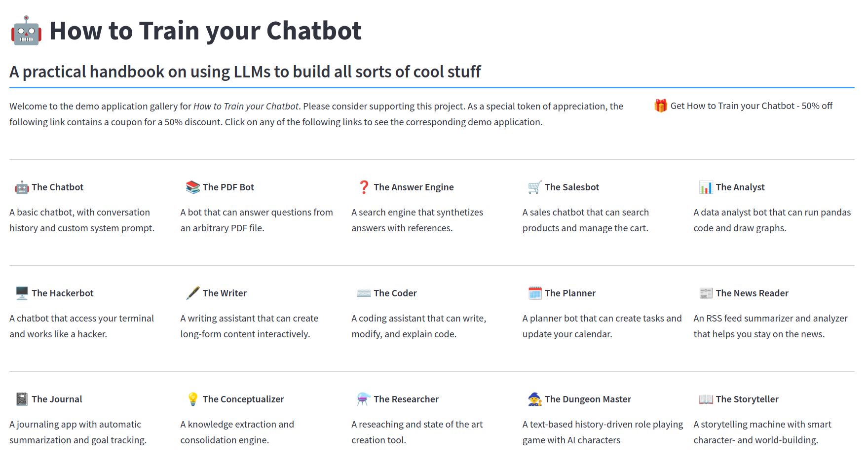The width and height of the screenshot is (868, 466).
Task: Open the 50% off coupon link
Action: pos(751,106)
